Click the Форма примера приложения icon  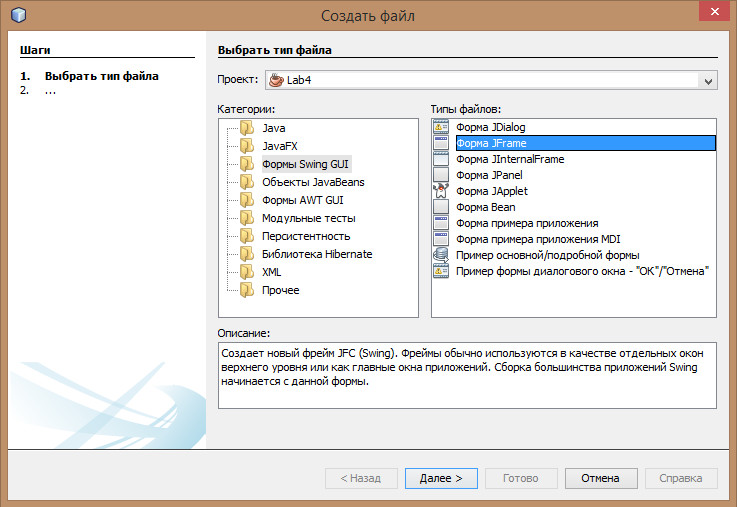tap(441, 223)
